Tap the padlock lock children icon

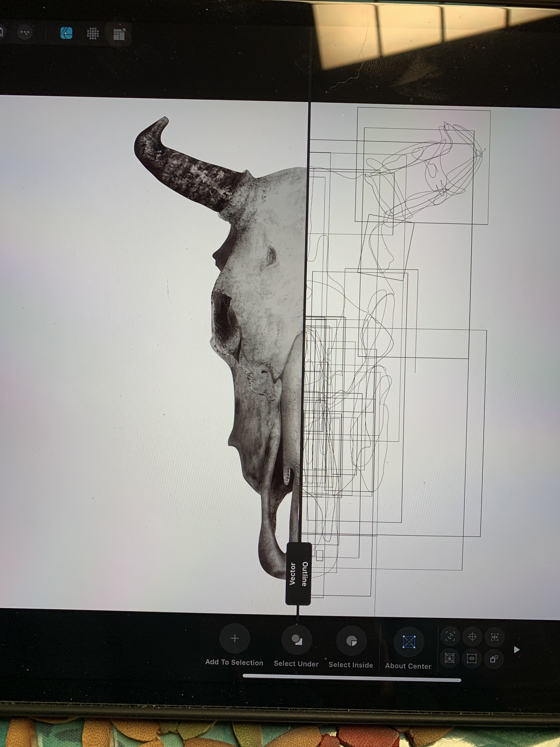450,658
